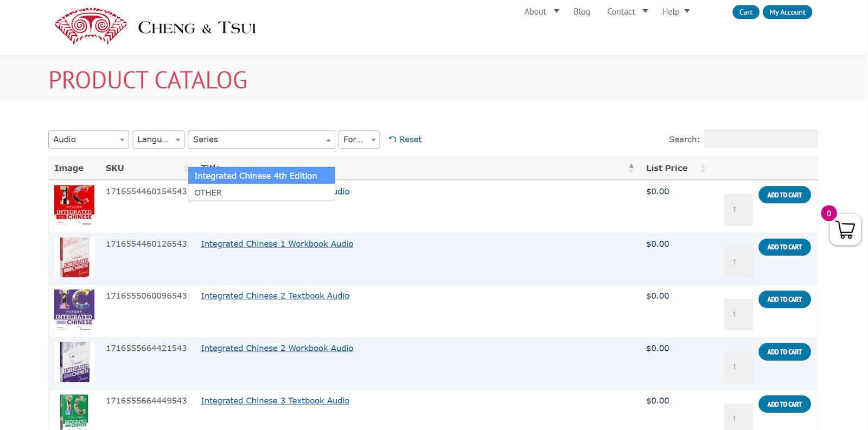Add Integrated Chinese 3 Textbook Audio to cart

pyautogui.click(x=784, y=404)
